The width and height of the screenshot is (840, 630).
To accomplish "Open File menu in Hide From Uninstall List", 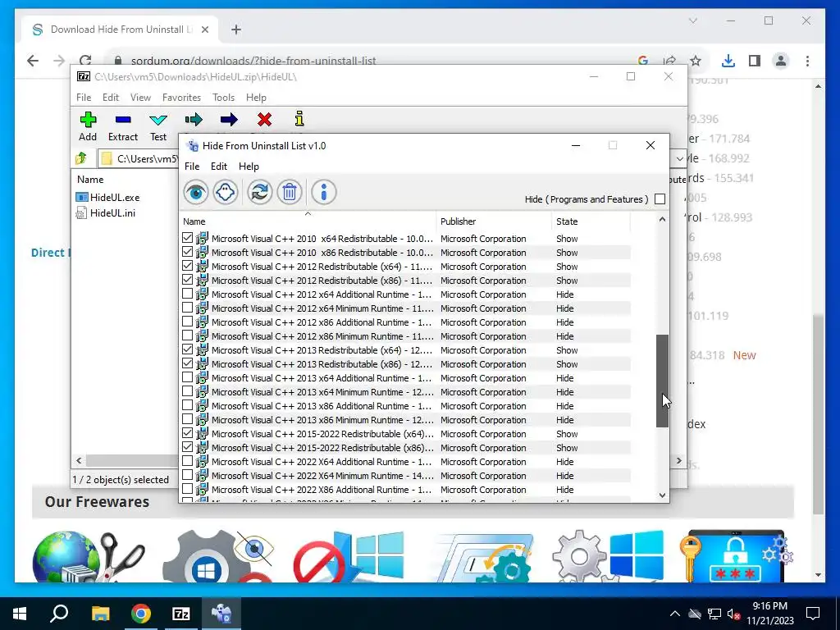I will click(192, 166).
